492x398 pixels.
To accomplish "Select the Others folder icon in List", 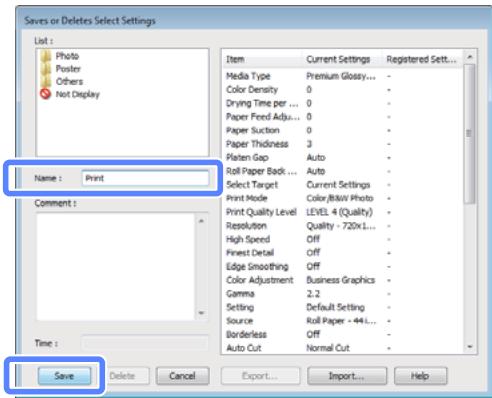I will coord(46,81).
